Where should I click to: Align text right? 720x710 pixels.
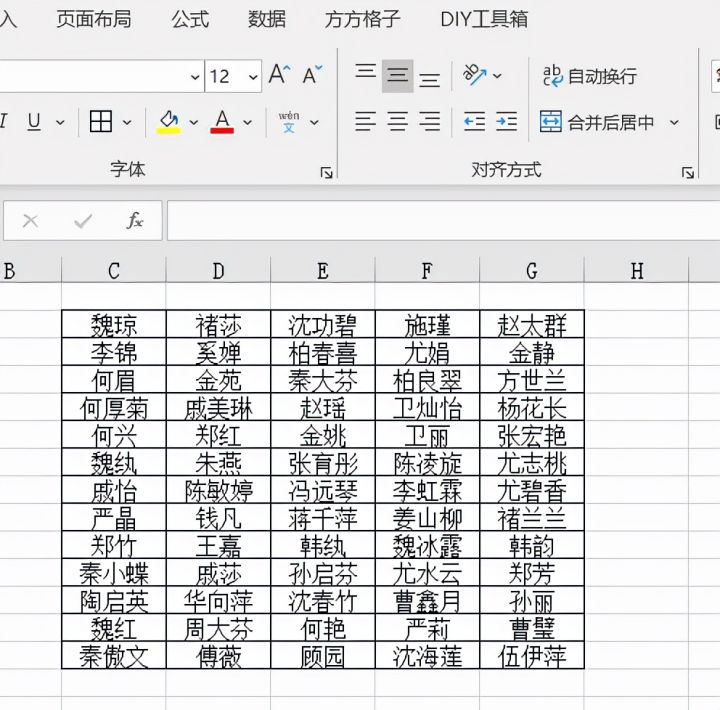tap(429, 122)
